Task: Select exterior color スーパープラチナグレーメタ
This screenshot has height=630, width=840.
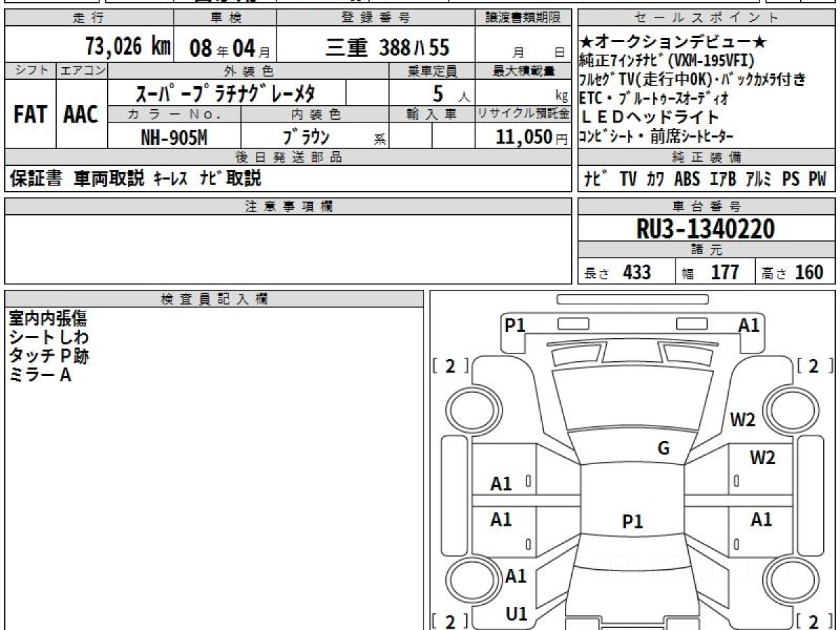Action: coord(225,92)
